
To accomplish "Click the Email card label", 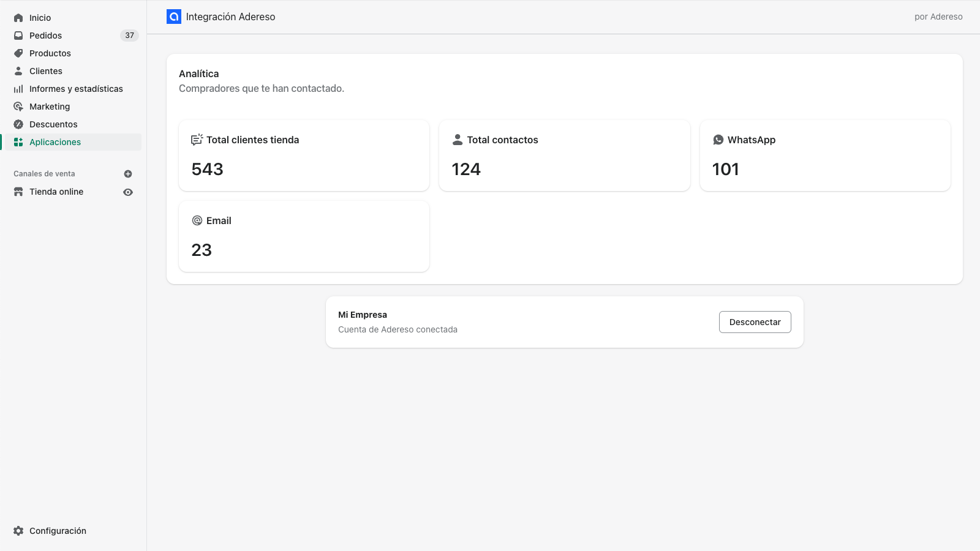I will [x=219, y=220].
